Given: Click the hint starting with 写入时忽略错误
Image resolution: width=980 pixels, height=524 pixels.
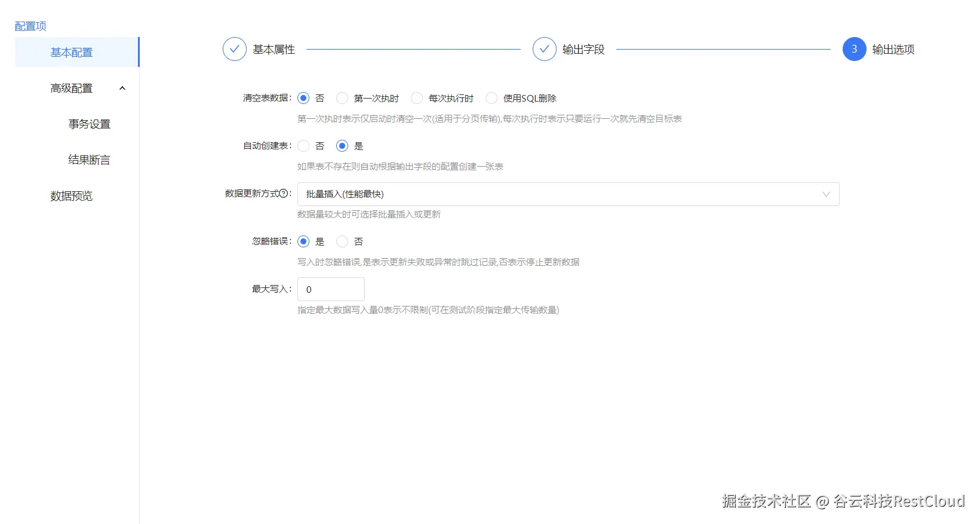Looking at the screenshot, I should [x=438, y=262].
